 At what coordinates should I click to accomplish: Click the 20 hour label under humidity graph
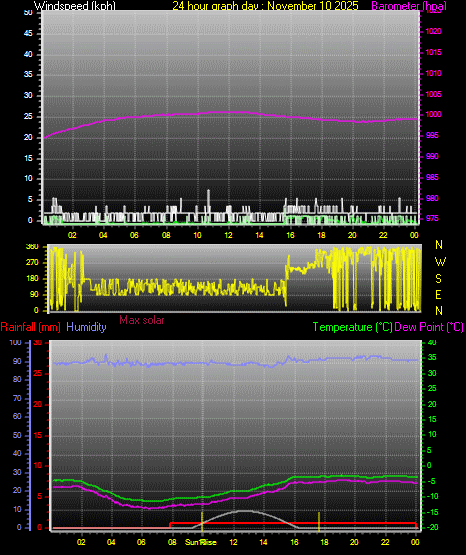point(354,542)
